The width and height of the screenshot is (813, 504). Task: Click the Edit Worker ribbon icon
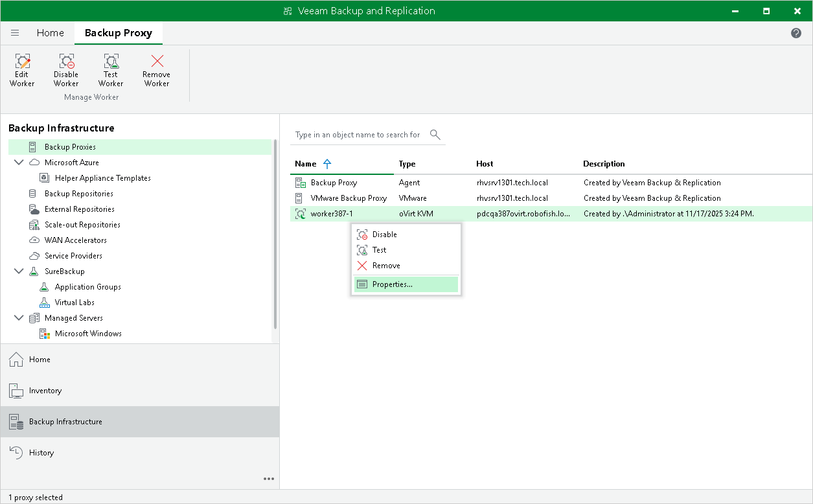click(23, 62)
